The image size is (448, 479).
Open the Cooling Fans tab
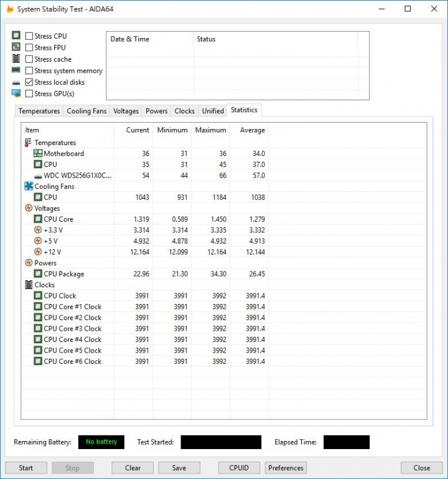coord(86,111)
